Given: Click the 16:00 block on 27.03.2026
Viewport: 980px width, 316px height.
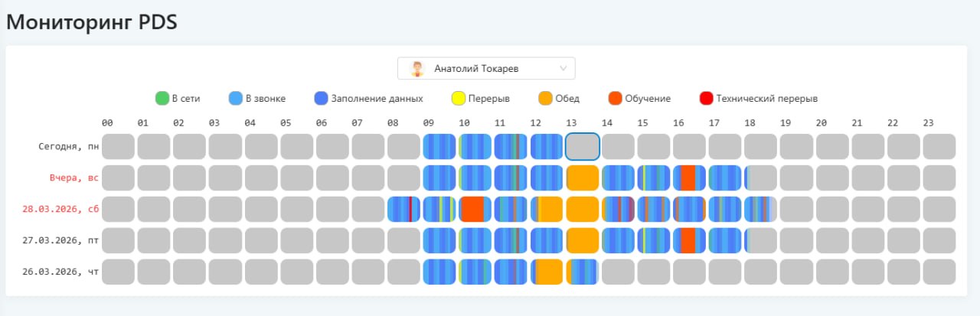Looking at the screenshot, I should pos(689,240).
